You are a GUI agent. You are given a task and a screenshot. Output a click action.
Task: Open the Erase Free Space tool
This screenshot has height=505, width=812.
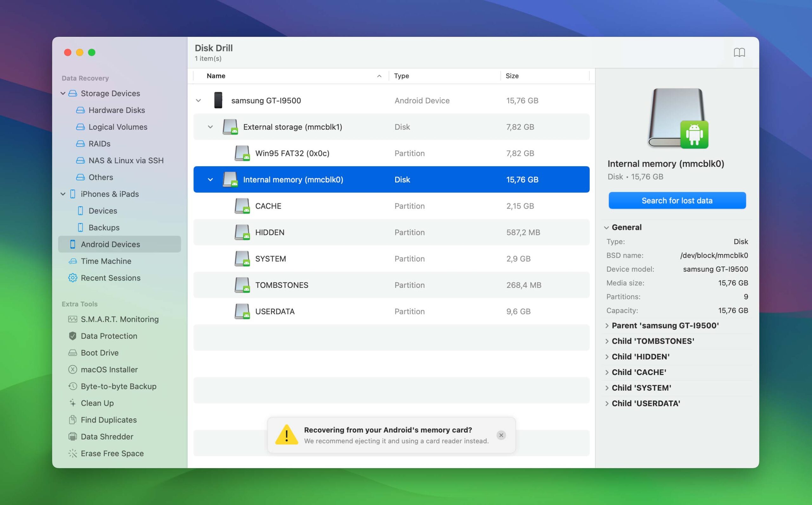click(x=112, y=453)
